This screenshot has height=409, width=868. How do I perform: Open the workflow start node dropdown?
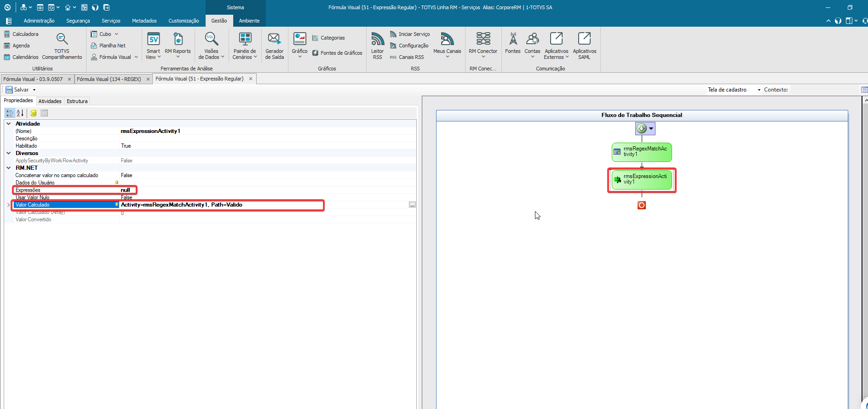click(651, 128)
